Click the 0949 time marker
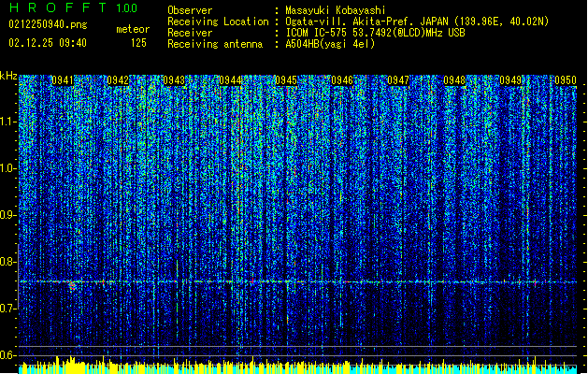The width and height of the screenshot is (588, 374). tap(510, 80)
